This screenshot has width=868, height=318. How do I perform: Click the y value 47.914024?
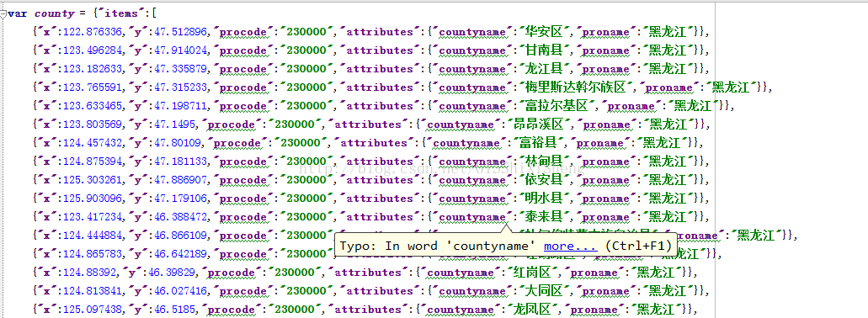coord(180,50)
